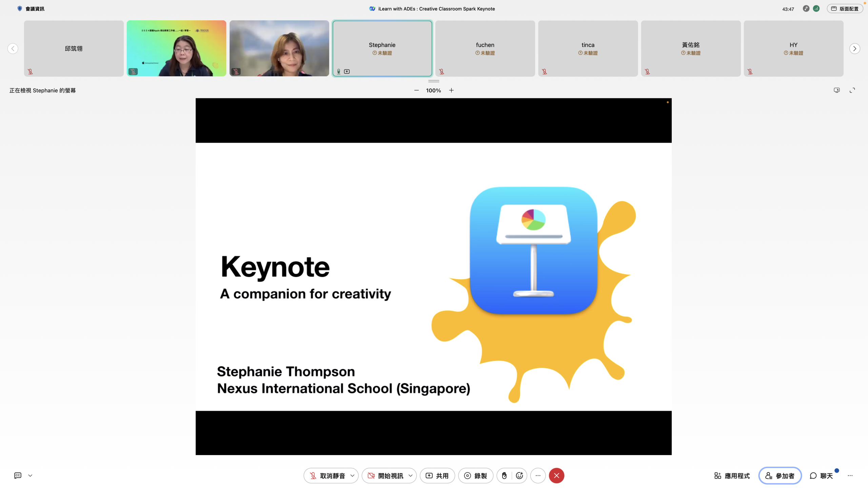Image resolution: width=868 pixels, height=488 pixels.
Task: Toggle recording with 錄製 button
Action: (x=475, y=475)
